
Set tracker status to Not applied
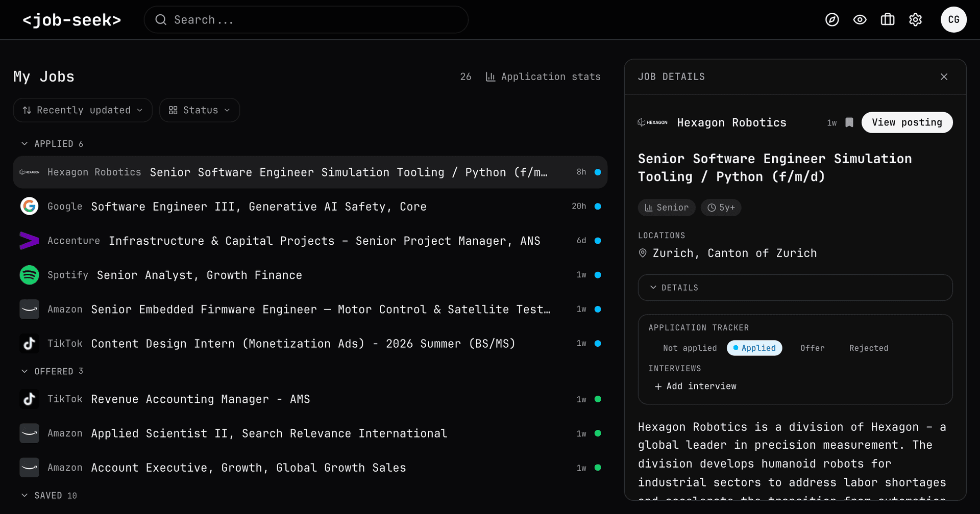[690, 348]
